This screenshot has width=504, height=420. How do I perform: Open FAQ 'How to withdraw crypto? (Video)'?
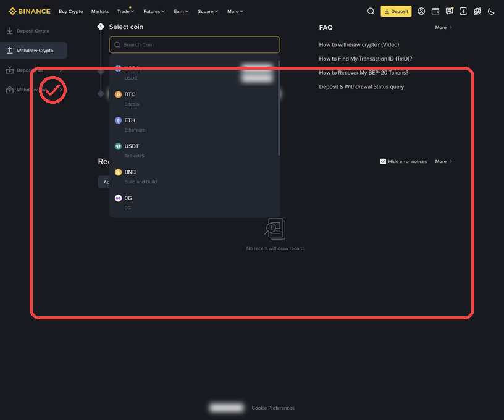point(359,44)
